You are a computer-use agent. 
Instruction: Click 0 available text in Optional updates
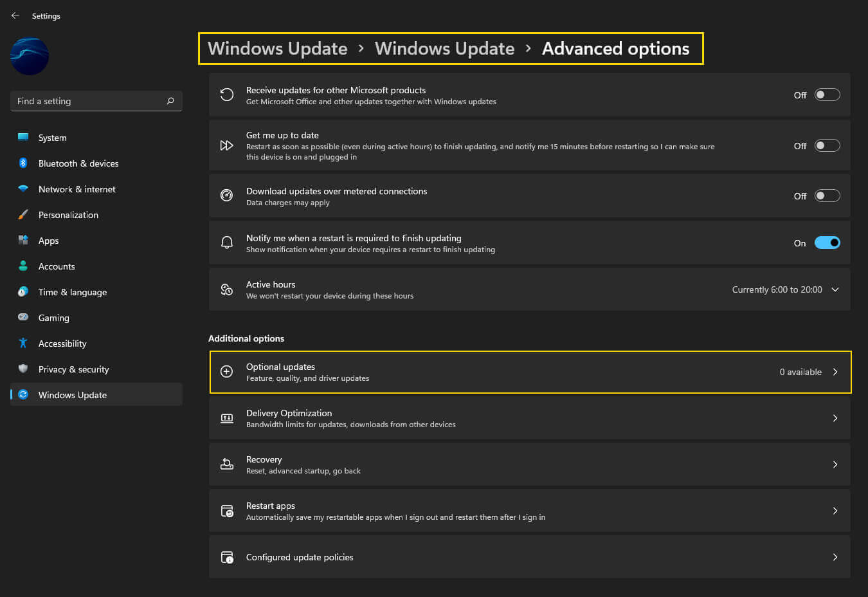(x=800, y=372)
